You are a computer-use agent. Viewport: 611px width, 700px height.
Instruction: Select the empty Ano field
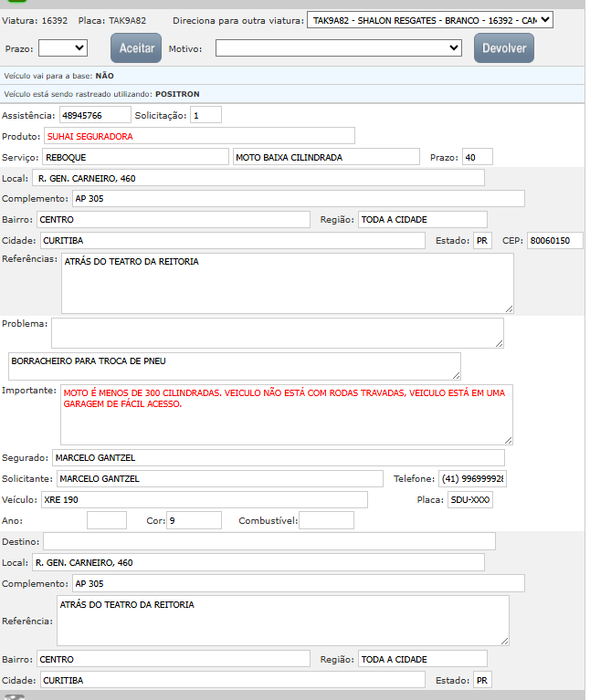coord(106,520)
